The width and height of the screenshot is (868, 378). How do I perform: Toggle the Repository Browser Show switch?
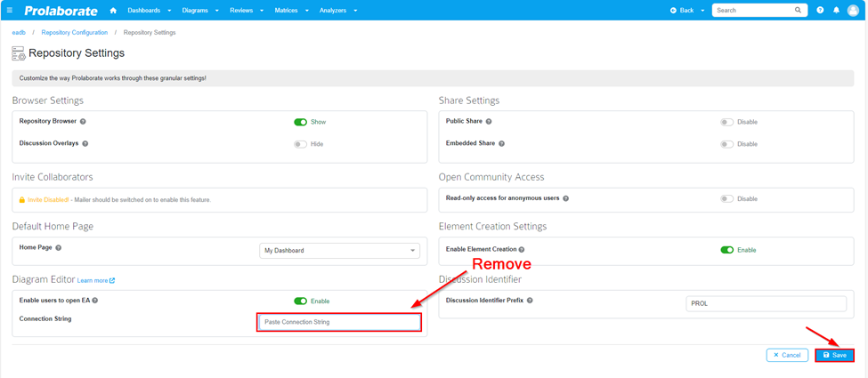300,122
